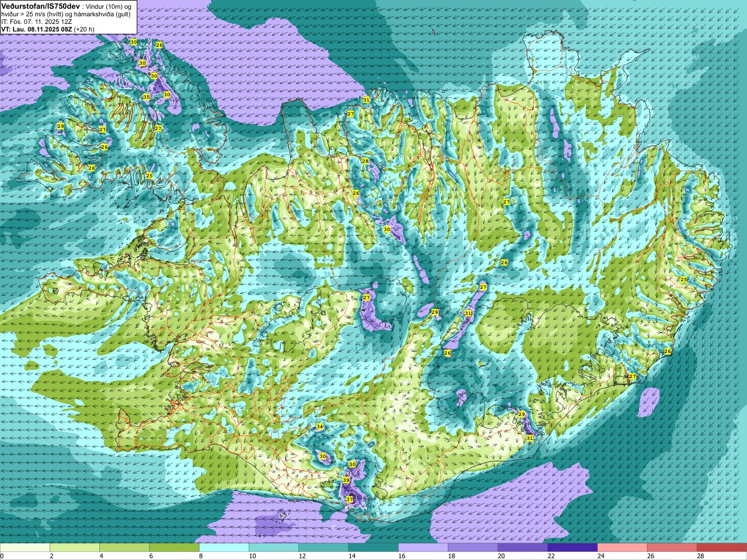Pick the 10–12 m/s legend swatch

274,548
